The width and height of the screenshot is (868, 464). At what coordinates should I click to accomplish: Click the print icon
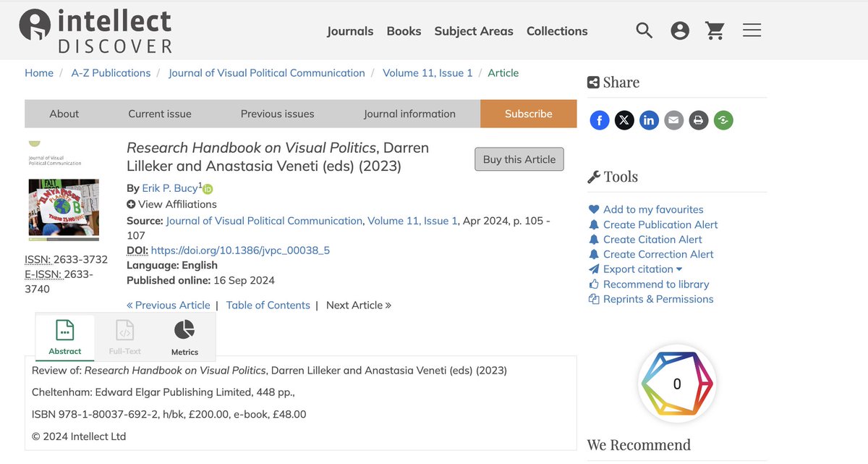698,120
